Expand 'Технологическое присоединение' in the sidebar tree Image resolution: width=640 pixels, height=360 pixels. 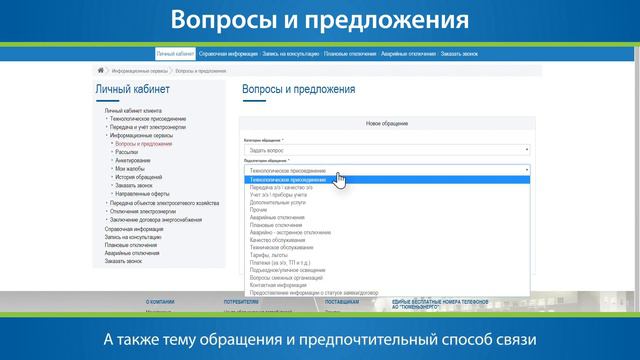point(148,119)
